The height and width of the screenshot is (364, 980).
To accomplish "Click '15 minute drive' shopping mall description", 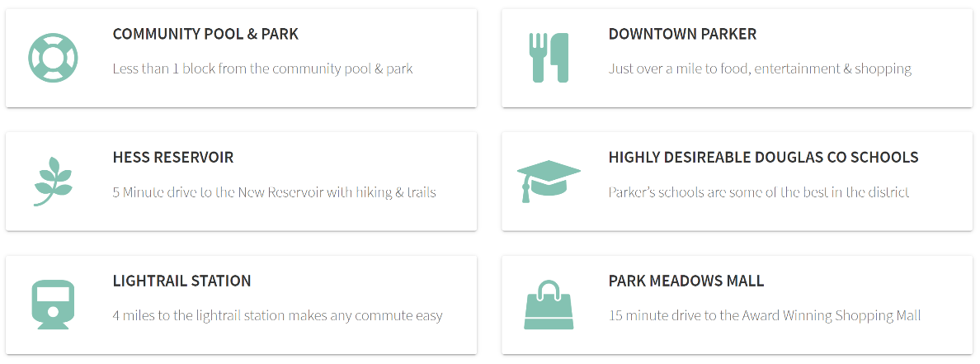I will pyautogui.click(x=765, y=316).
